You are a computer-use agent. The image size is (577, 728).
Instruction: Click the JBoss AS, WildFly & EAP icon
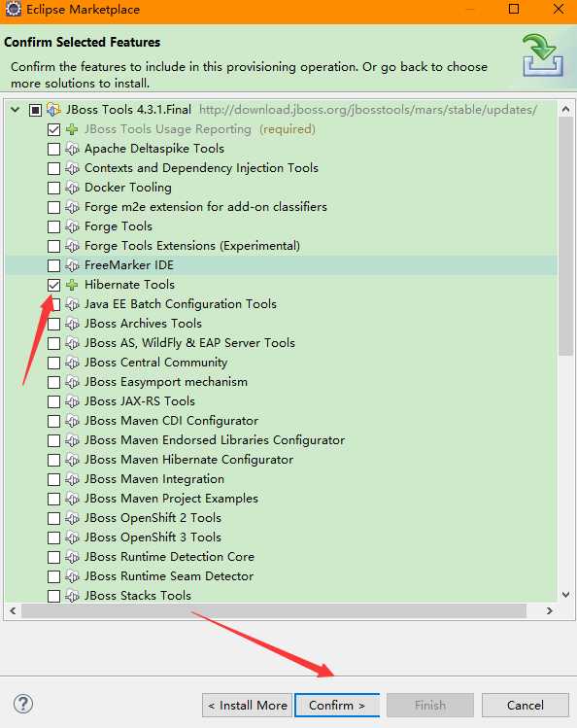72,343
